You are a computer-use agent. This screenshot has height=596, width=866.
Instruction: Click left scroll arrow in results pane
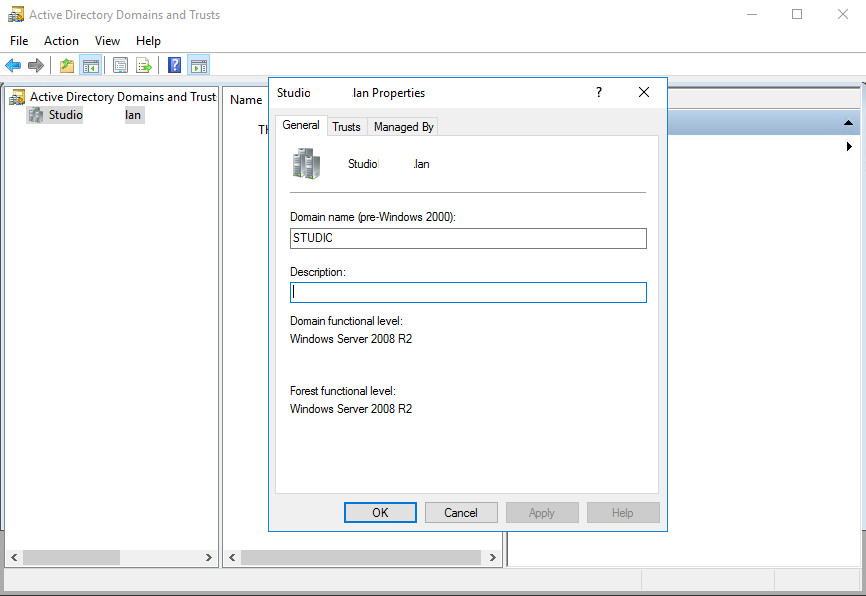point(232,558)
